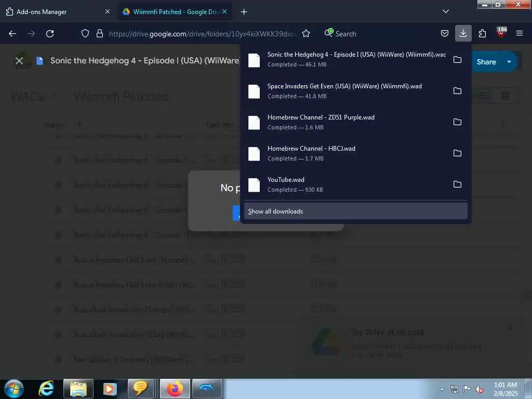Image resolution: width=532 pixels, height=399 pixels.
Task: Show HBCJ.wad in its folder
Action: coord(457,153)
